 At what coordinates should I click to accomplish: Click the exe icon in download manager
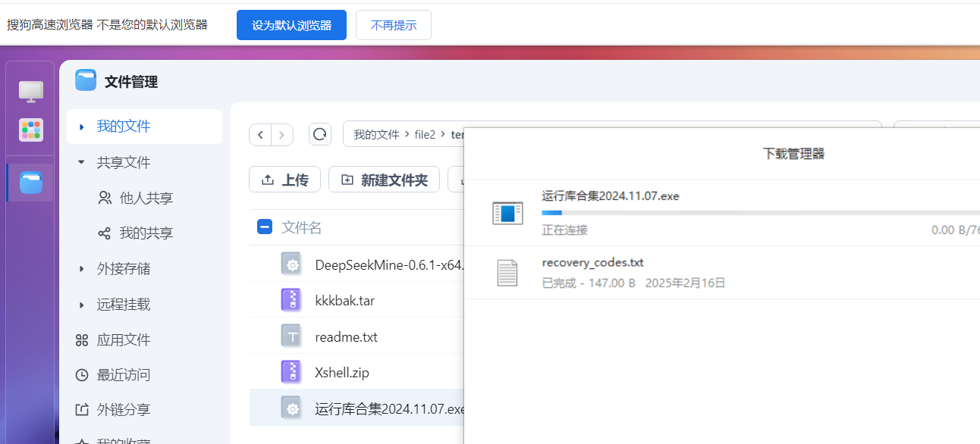pyautogui.click(x=507, y=213)
